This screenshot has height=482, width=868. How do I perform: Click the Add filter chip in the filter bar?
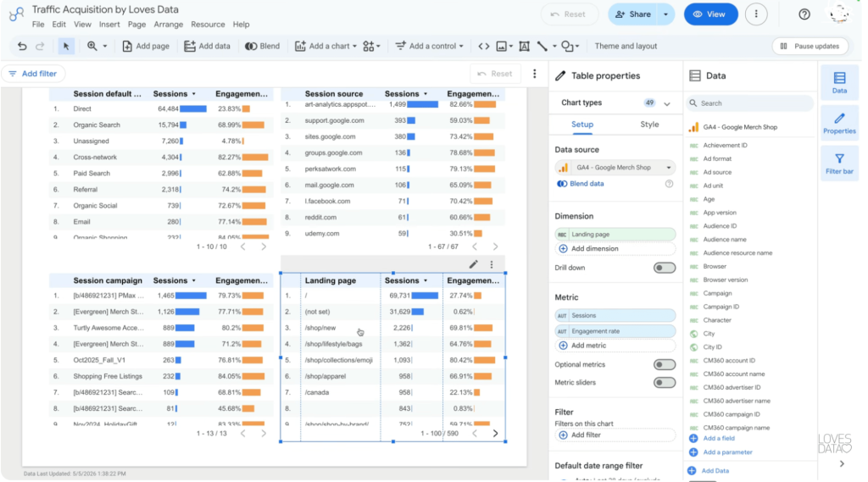pyautogui.click(x=33, y=74)
